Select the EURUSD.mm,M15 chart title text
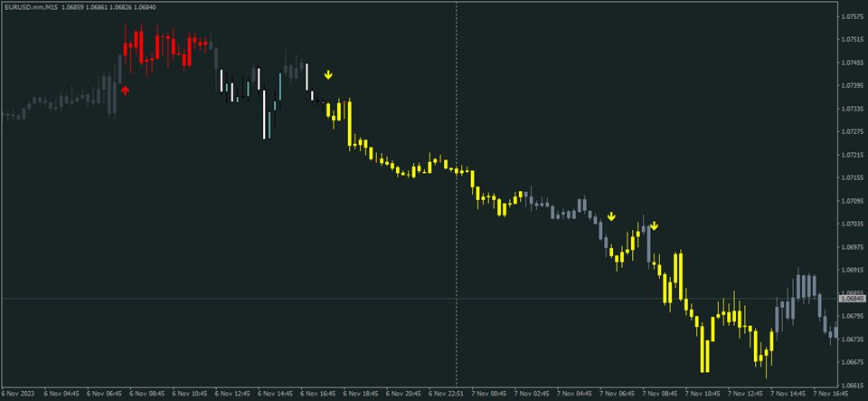 [x=31, y=7]
